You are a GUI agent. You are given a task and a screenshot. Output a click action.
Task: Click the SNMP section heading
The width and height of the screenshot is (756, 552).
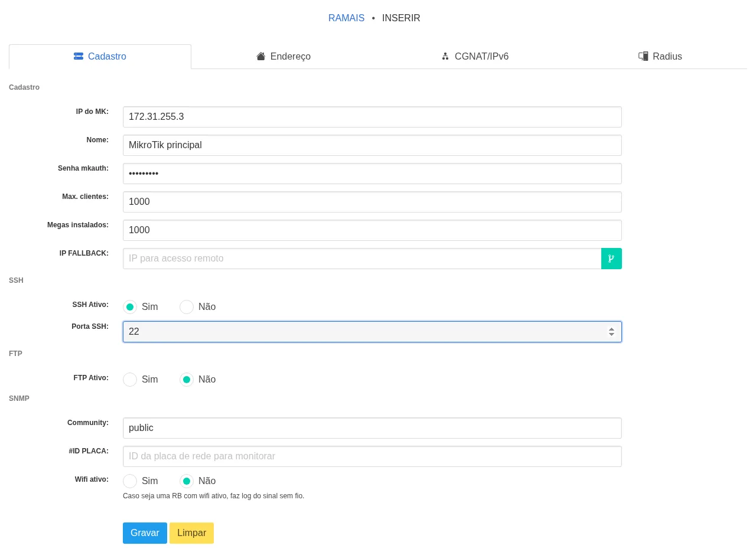tap(19, 399)
